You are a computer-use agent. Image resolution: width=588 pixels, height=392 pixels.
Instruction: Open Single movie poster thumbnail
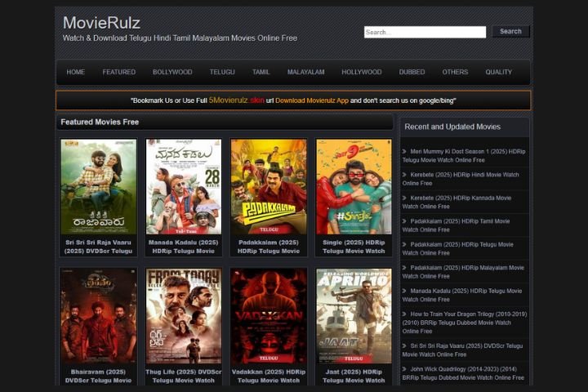coord(354,186)
